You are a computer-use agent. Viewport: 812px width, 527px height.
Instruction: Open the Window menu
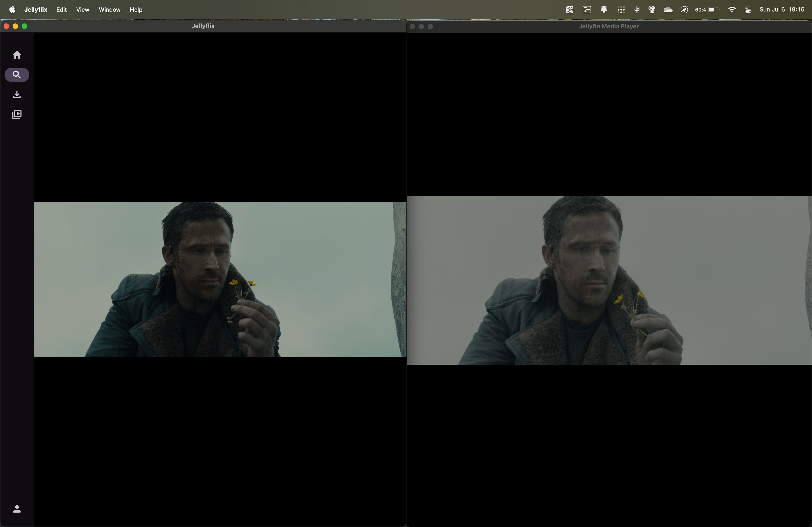(110, 9)
